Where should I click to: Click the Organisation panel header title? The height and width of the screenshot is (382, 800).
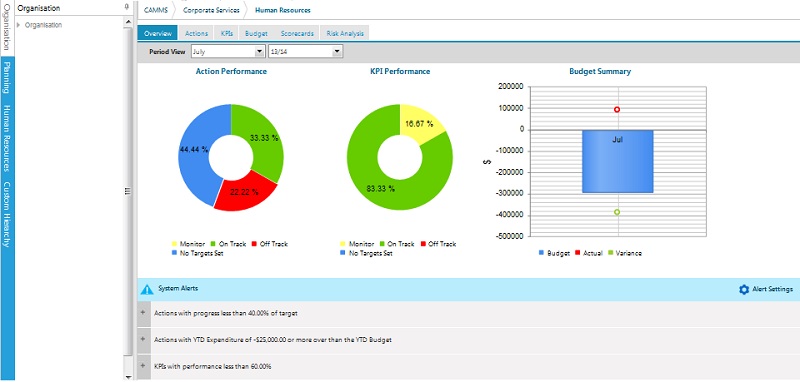pos(39,8)
